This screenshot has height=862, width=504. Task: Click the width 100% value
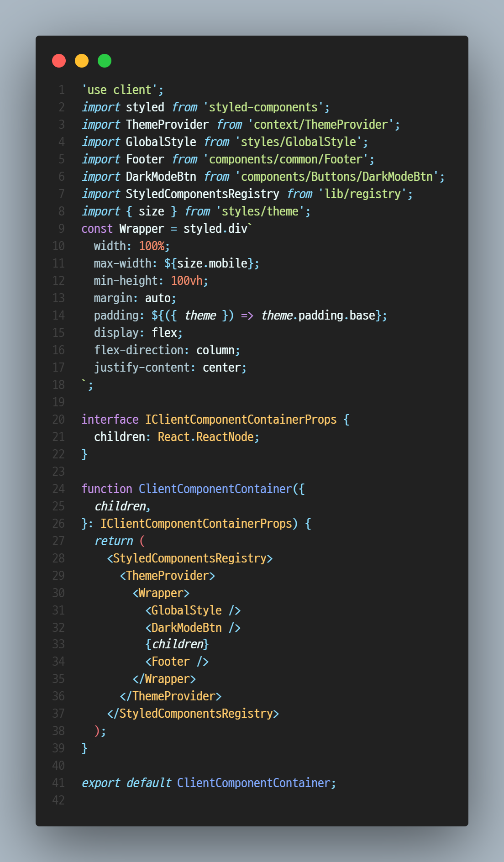point(152,246)
